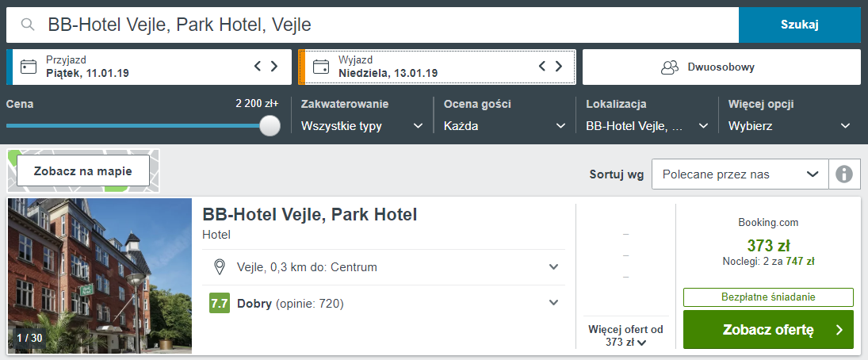Expand the Vejle location details row
Viewport: 868px width, 360px height.
554,267
